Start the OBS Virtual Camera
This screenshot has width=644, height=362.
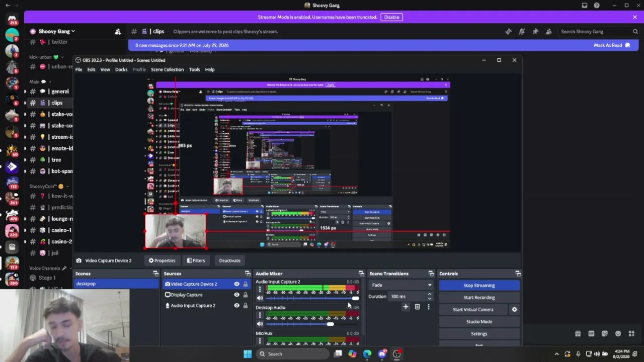(x=473, y=310)
